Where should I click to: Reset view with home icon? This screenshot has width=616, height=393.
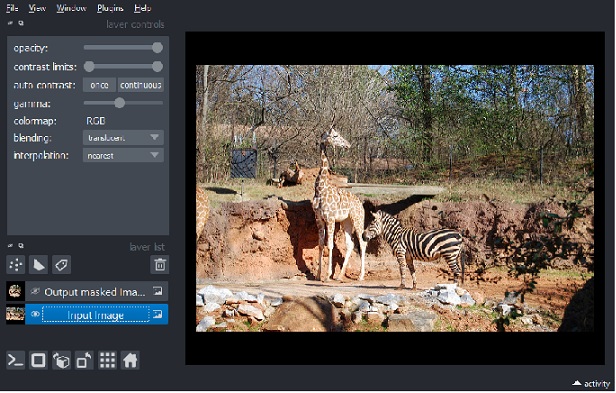click(130, 360)
